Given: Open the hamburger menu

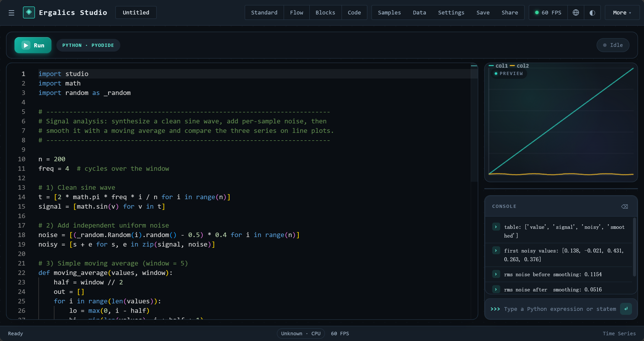Looking at the screenshot, I should coord(11,12).
